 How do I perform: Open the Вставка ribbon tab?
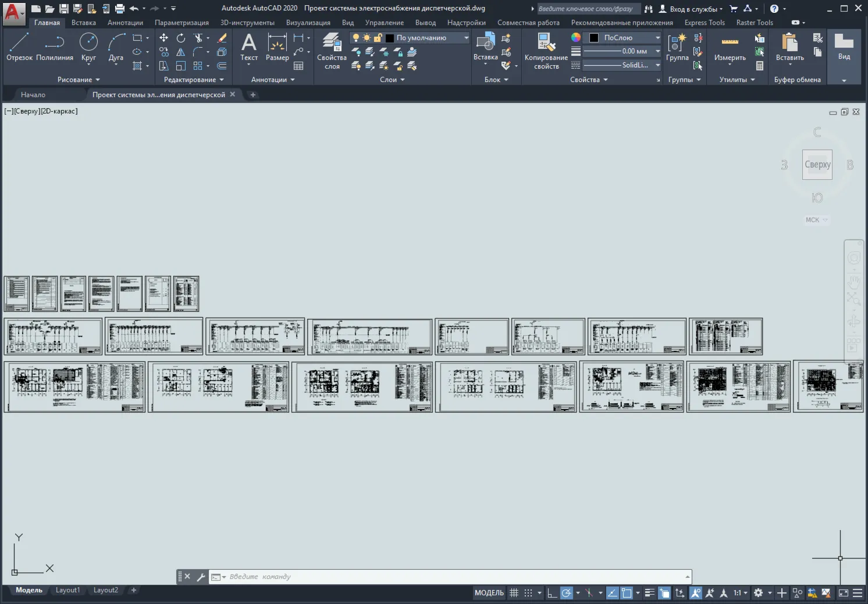click(x=84, y=23)
